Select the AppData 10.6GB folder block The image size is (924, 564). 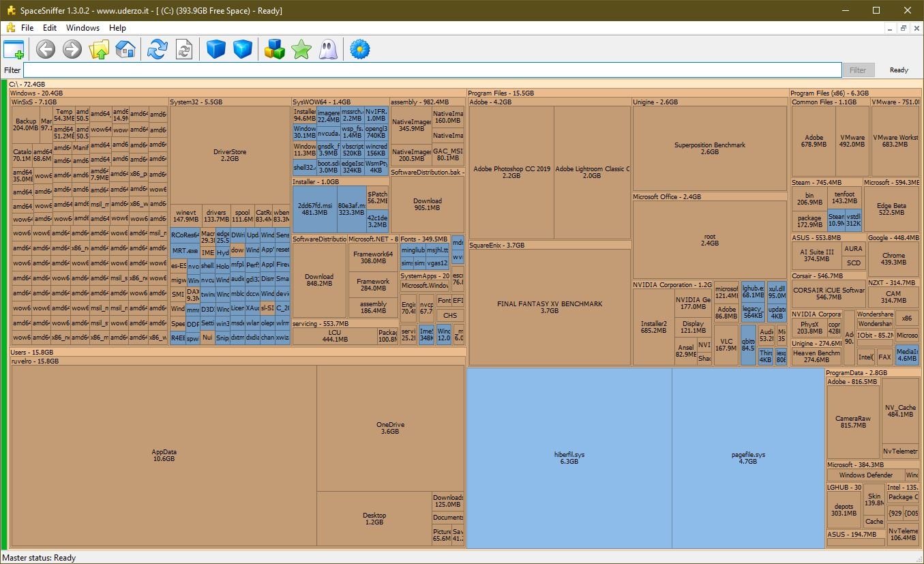164,456
